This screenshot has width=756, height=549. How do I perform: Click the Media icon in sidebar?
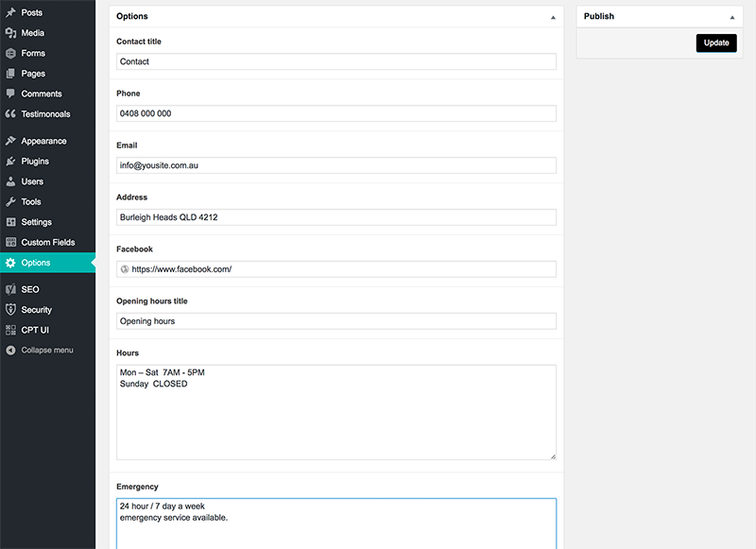click(10, 33)
